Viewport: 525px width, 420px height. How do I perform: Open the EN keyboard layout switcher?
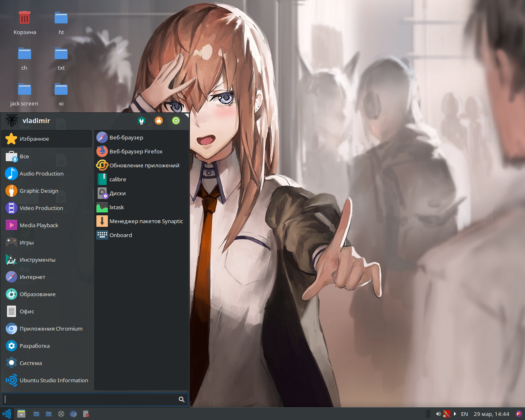click(x=464, y=414)
